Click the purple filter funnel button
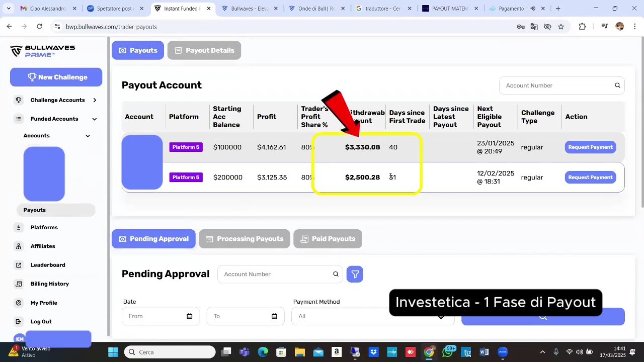Image resolution: width=644 pixels, height=362 pixels. (x=355, y=274)
